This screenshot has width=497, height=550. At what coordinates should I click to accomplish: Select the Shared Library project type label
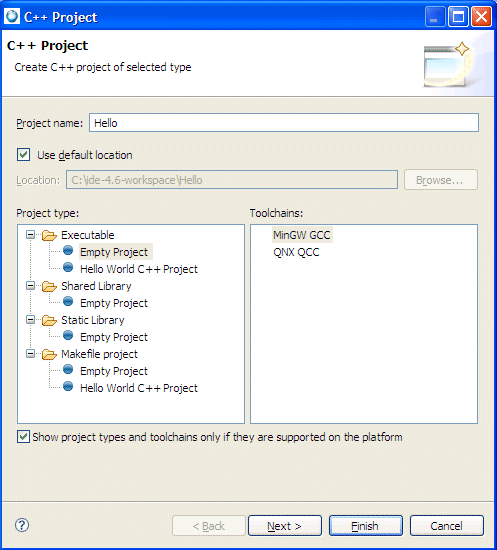(x=96, y=286)
